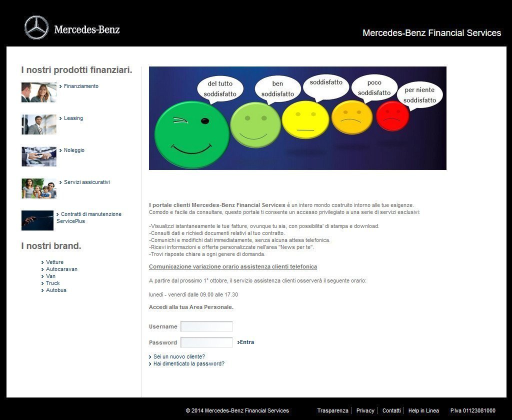This screenshot has width=512, height=420.
Task: Select the Noleggio handshake thumbnail
Action: point(38,156)
